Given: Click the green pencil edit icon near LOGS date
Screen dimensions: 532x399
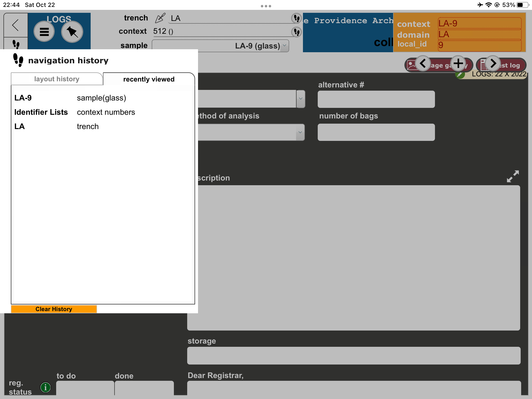Looking at the screenshot, I should click(x=460, y=75).
